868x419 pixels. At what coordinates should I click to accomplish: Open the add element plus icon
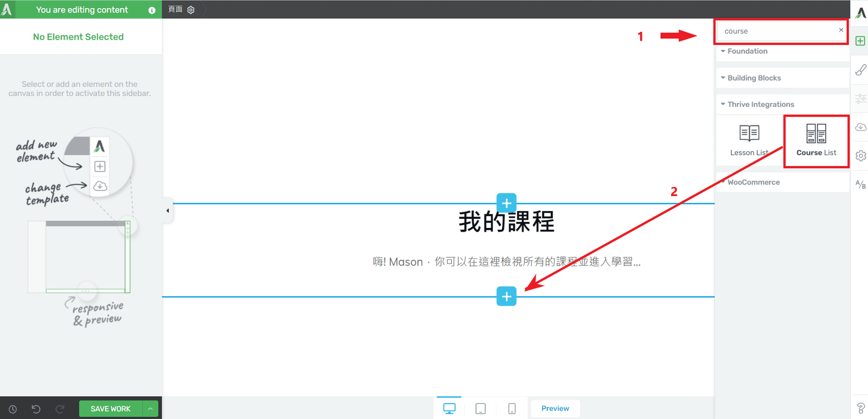860,41
